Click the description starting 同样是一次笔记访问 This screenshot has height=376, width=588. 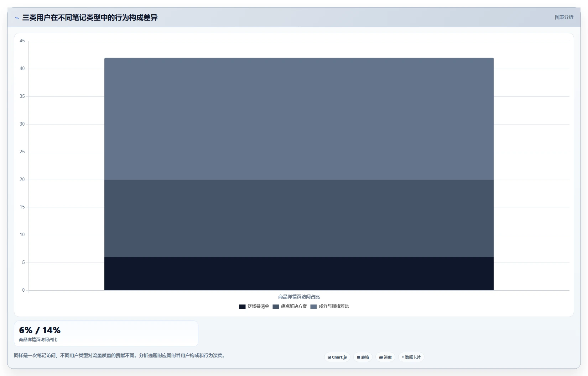(x=120, y=355)
